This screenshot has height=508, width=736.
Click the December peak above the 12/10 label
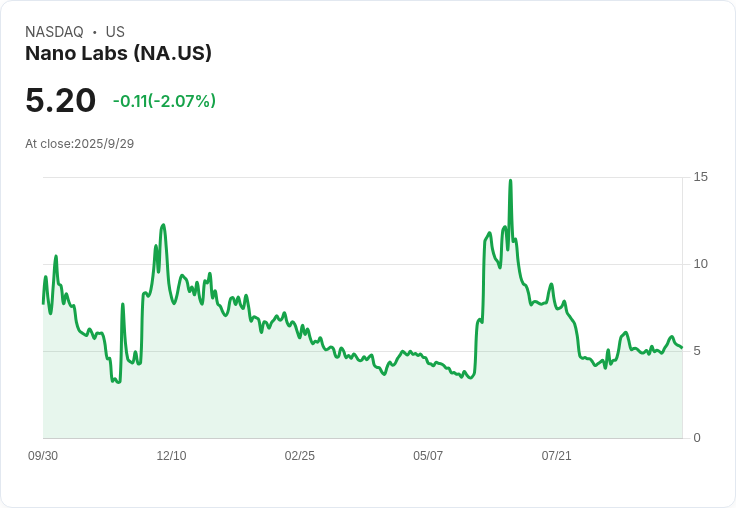point(163,225)
